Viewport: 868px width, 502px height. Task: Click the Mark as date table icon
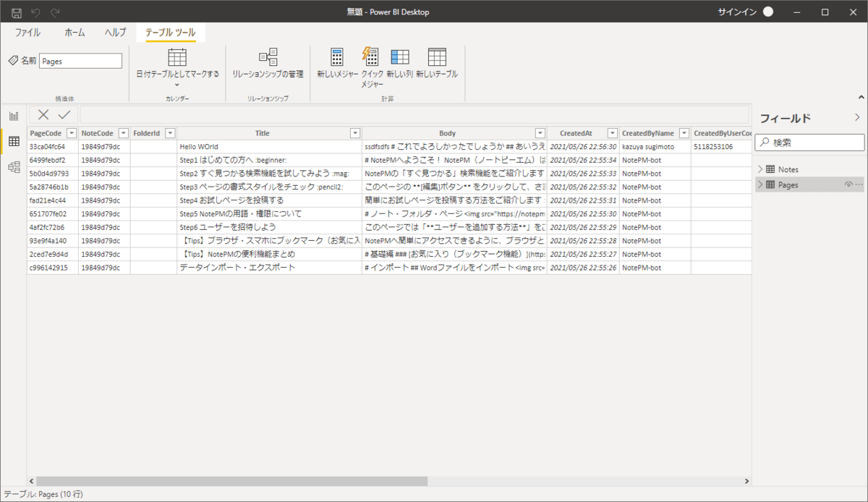[x=177, y=58]
